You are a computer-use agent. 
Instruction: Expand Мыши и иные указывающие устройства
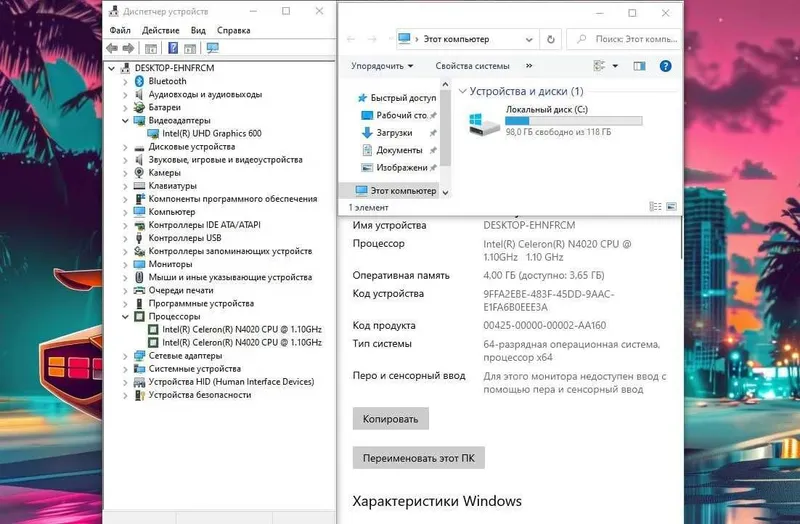tap(125, 278)
